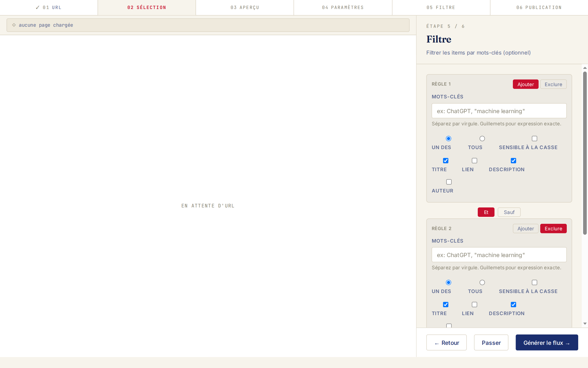The height and width of the screenshot is (368, 588).
Task: Focus the Règle 1 mots-clés field
Action: click(x=499, y=111)
